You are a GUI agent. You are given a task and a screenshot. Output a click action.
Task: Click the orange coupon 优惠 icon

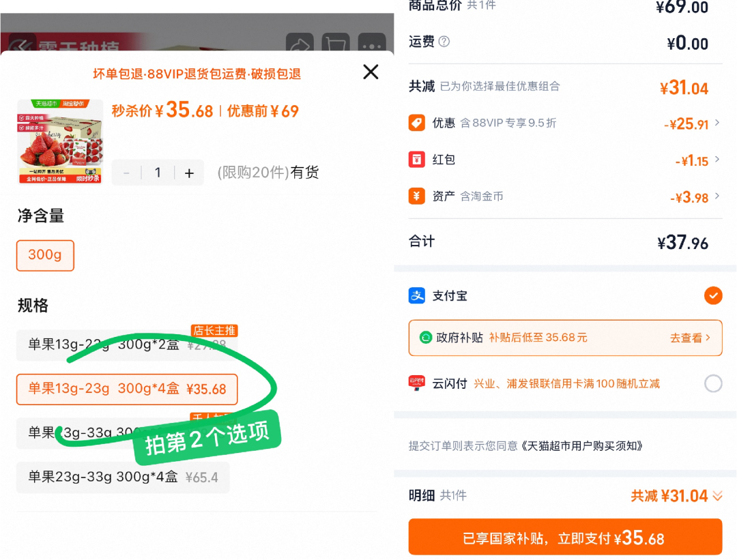pos(417,123)
